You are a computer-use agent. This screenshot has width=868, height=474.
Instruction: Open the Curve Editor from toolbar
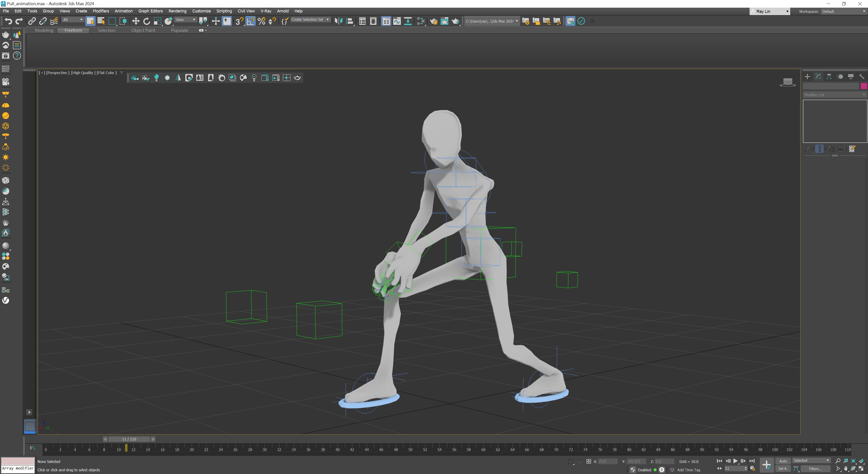pyautogui.click(x=397, y=21)
